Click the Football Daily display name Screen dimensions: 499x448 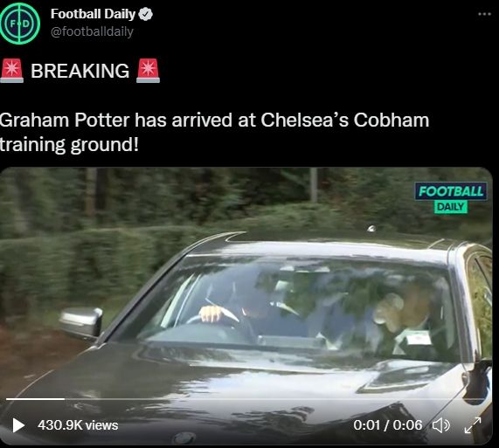coord(93,14)
